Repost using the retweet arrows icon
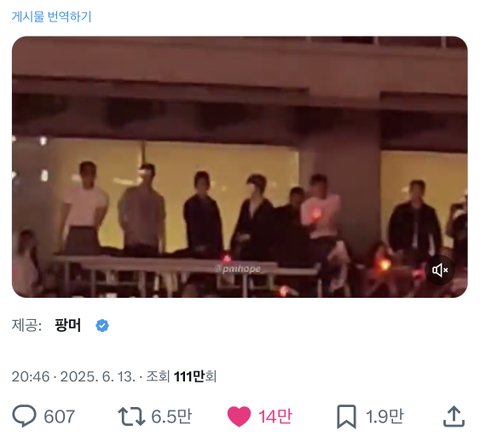This screenshot has height=448, width=480. 131,416
